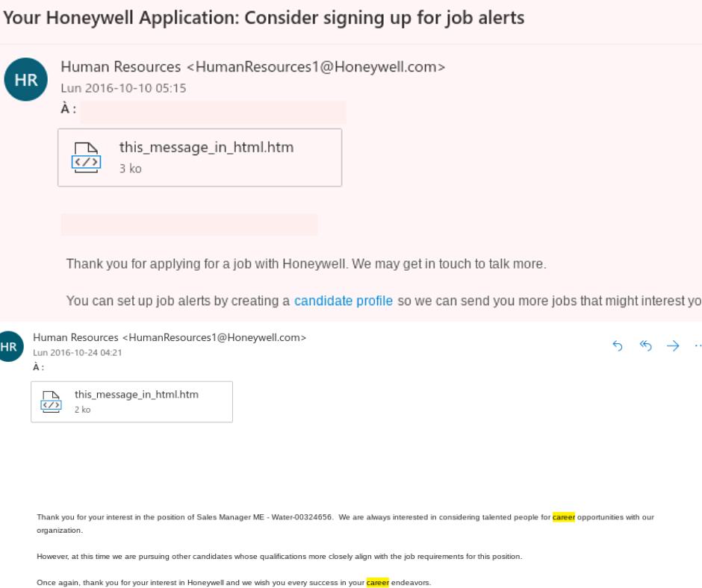Click the Reply arrow icon
The image size is (702, 588).
pos(618,345)
